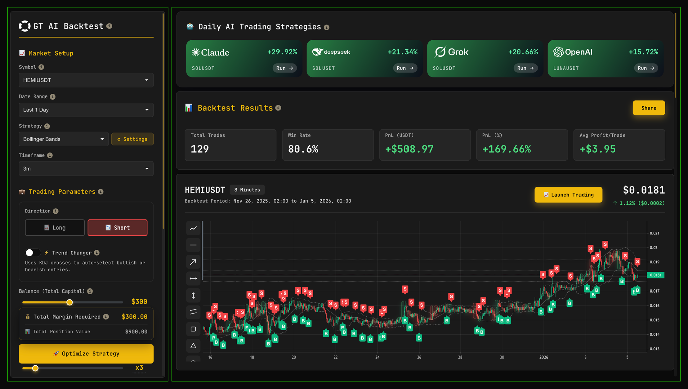Open info tooltip beside GT AI Backtest title
Viewport: 688px width, 389px height.
[109, 26]
